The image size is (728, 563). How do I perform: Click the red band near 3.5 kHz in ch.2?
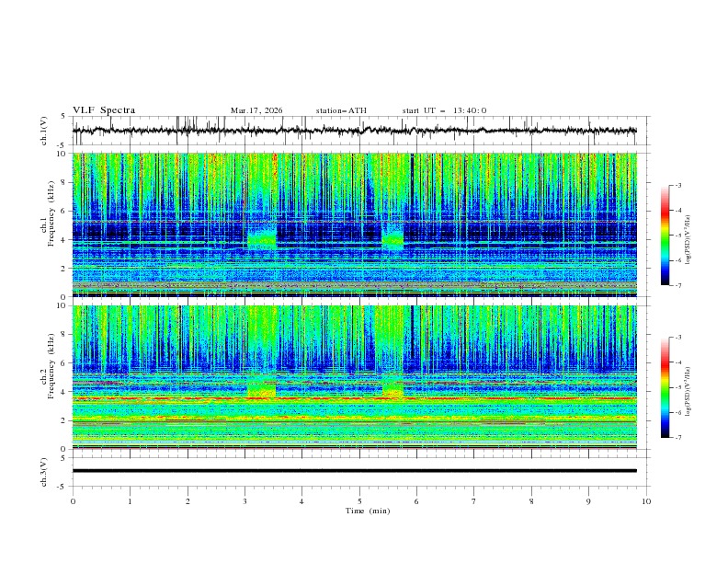(x=354, y=398)
